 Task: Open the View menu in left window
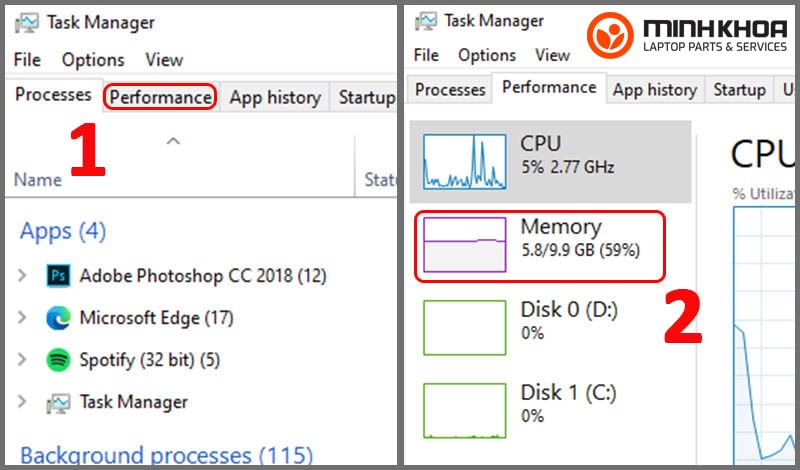164,60
